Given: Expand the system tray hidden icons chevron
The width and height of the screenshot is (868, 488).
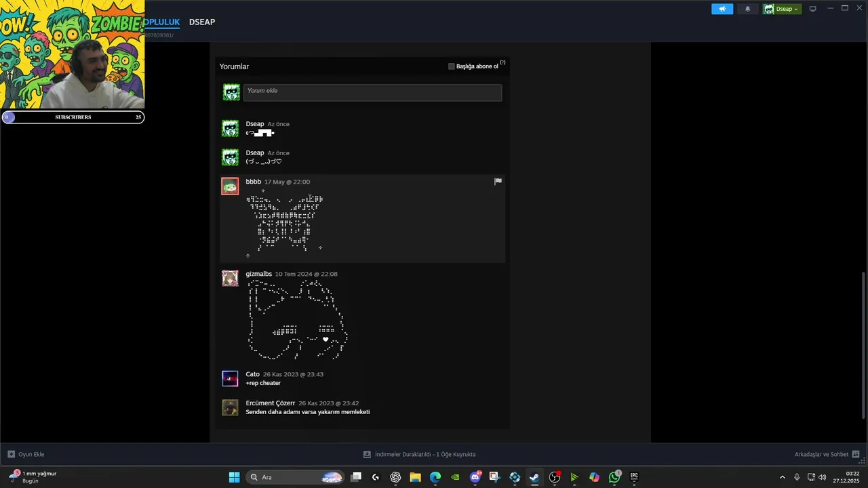Looking at the screenshot, I should (x=782, y=477).
